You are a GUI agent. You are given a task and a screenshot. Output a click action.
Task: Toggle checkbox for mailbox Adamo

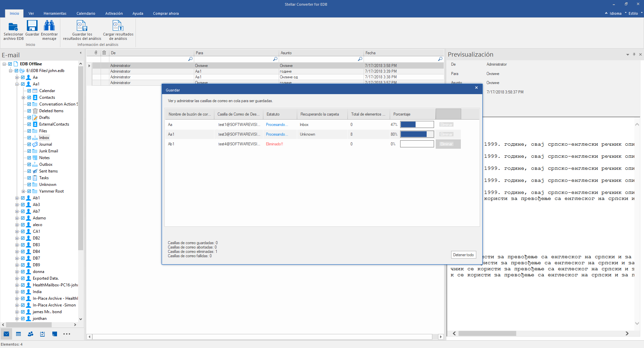coord(23,218)
